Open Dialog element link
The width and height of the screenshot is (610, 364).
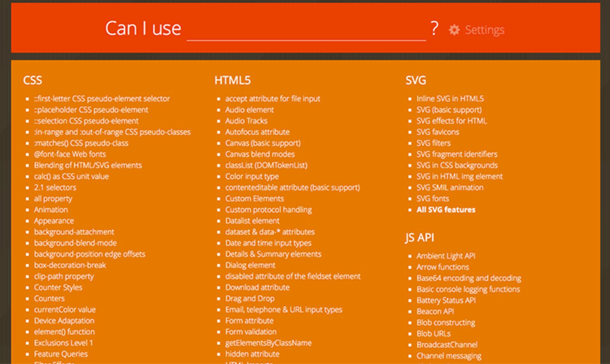coord(250,265)
